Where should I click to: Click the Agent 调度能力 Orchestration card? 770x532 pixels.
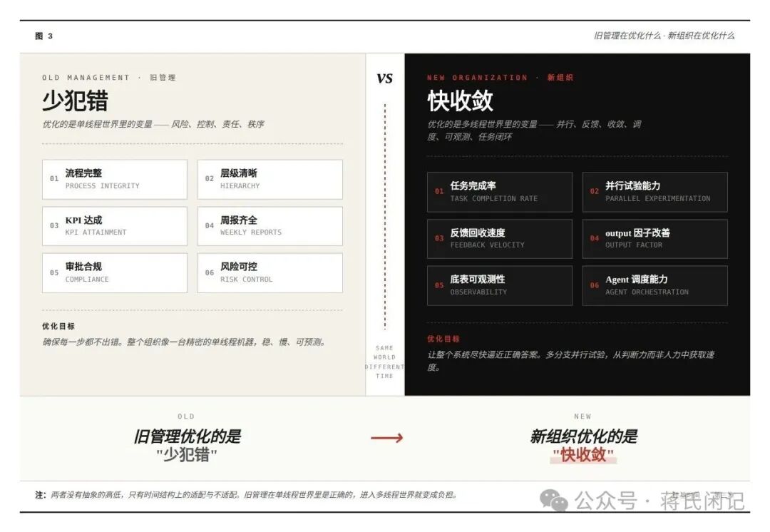[x=654, y=286]
